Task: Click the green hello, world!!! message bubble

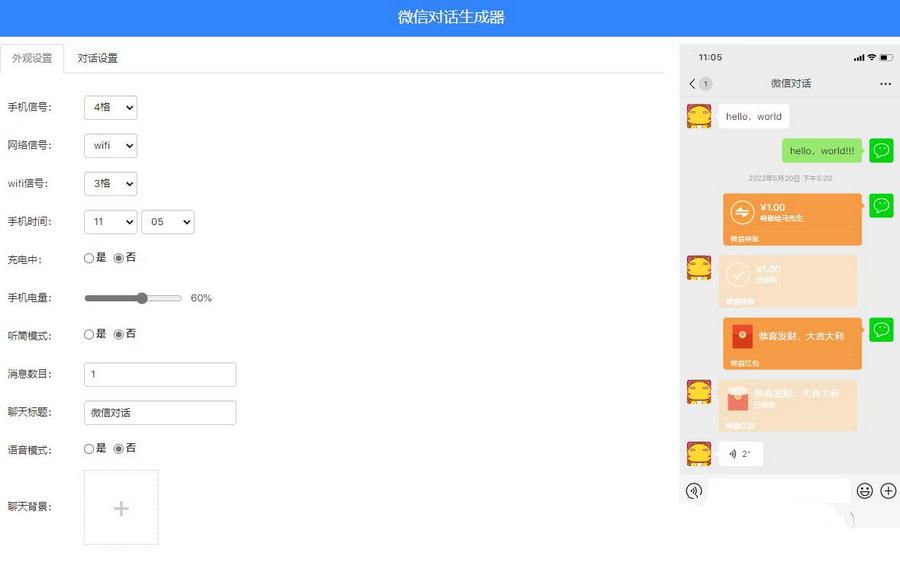Action: (x=821, y=151)
